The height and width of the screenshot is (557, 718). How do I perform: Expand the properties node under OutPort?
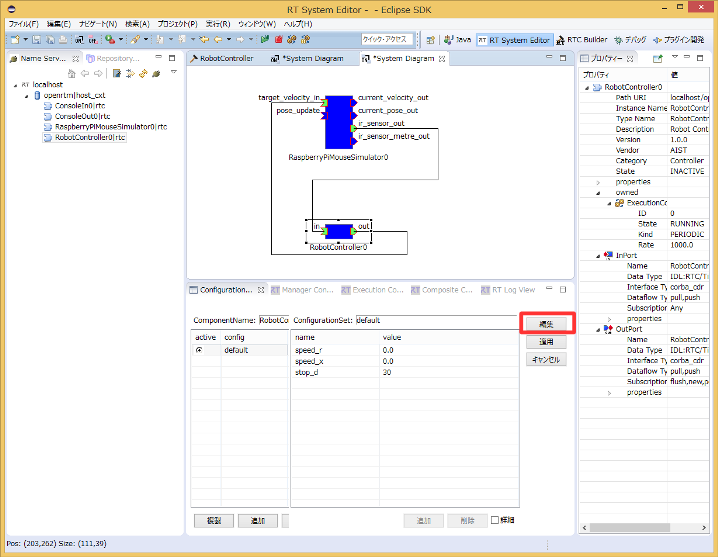click(610, 393)
